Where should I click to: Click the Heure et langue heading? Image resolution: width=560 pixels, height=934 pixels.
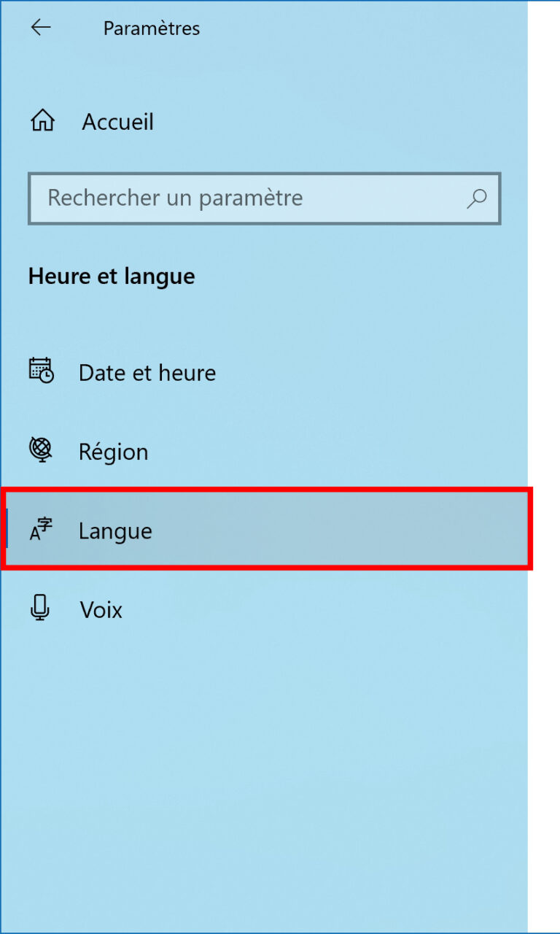point(112,277)
